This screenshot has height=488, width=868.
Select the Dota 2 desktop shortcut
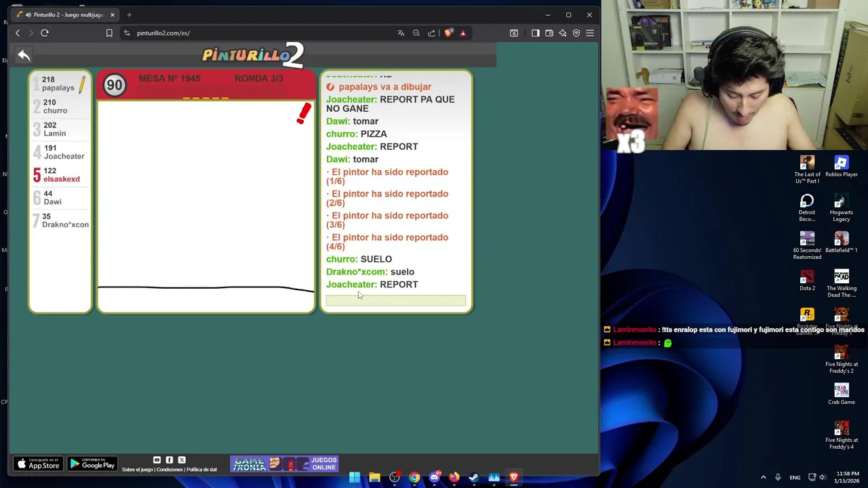click(807, 281)
